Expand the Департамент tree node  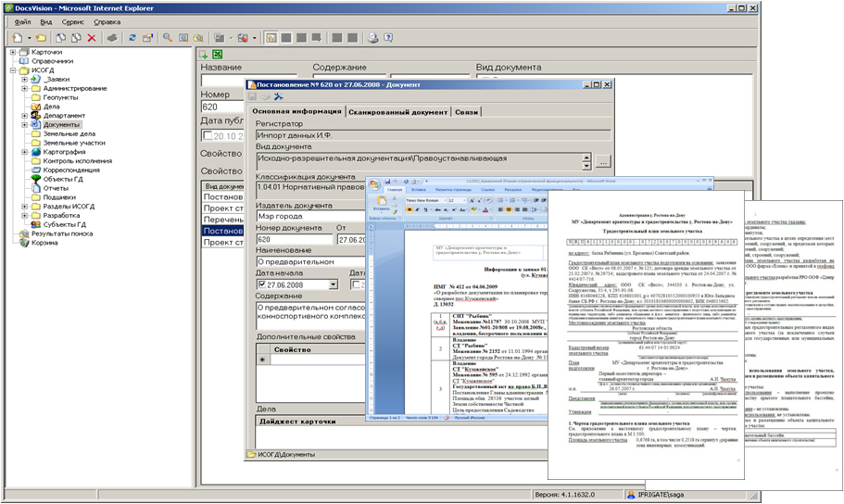coord(24,116)
